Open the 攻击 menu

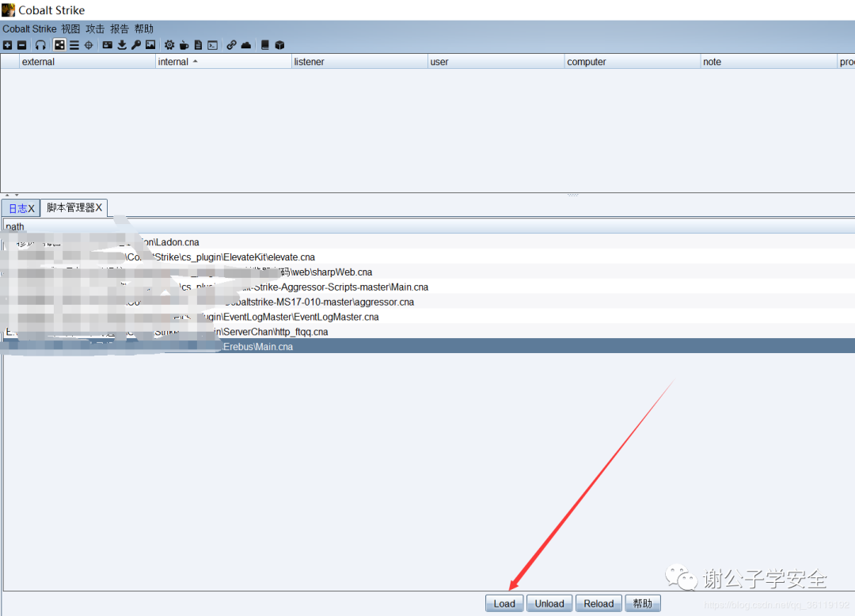tap(95, 29)
